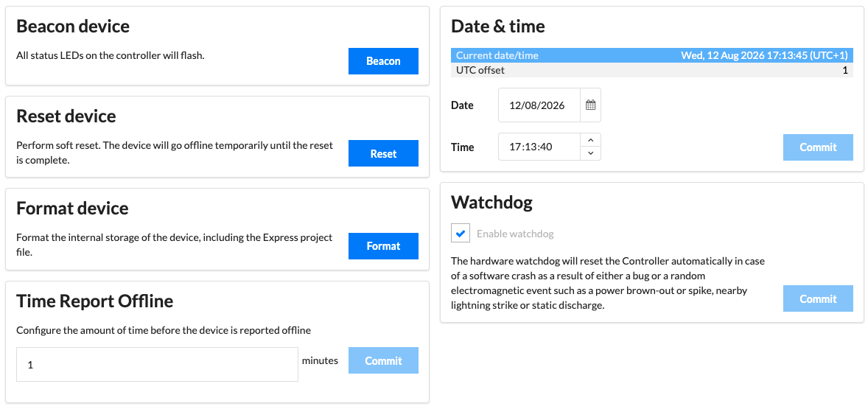Screen dimensions: 868x409
Task: Click the UTC offset value 1
Action: tap(844, 70)
